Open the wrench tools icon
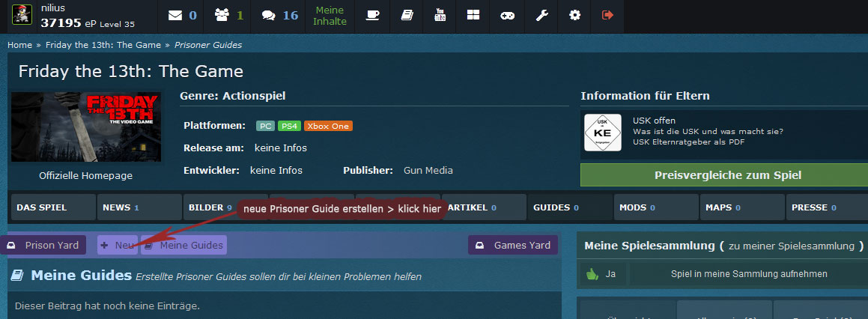 coord(541,16)
